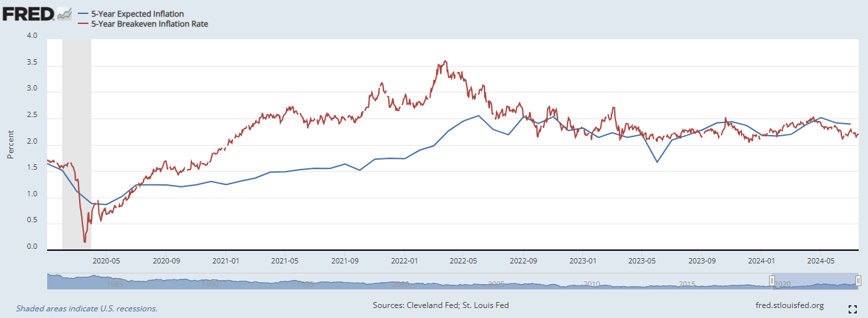Viewport: 868px width, 318px height.
Task: Grab the right handle of the range selector
Action: click(x=858, y=281)
